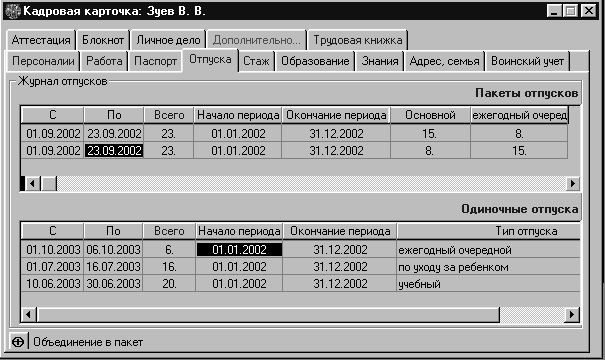Click the 06.10.2003 end date cell
The width and height of the screenshot is (605, 360).
(x=113, y=250)
